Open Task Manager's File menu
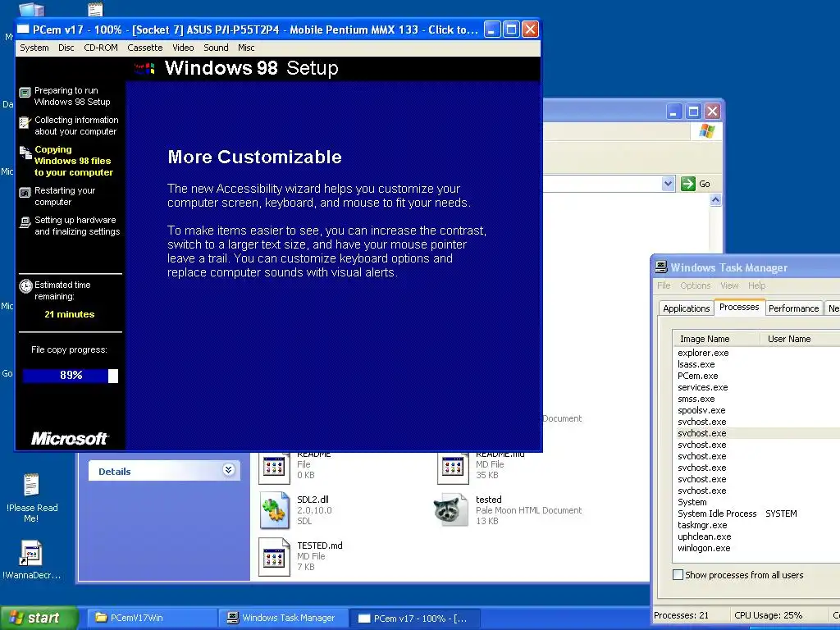Image resolution: width=840 pixels, height=630 pixels. coord(664,285)
